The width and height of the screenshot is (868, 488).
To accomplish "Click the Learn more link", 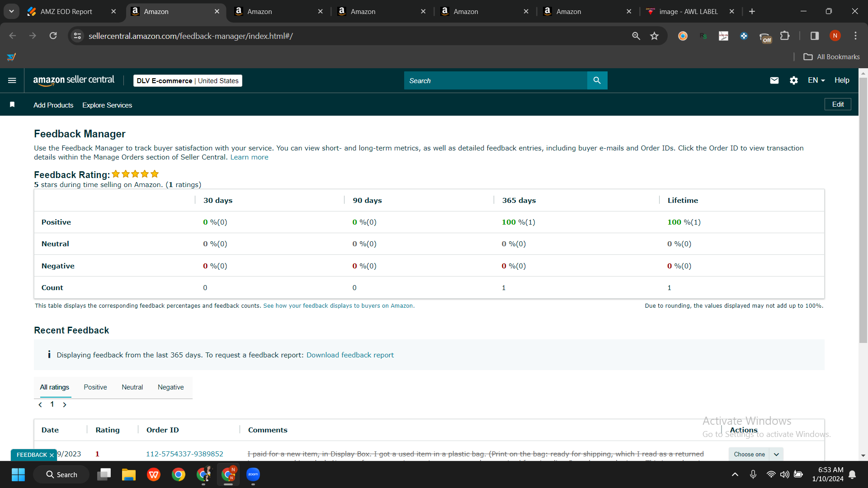I will coord(249,157).
